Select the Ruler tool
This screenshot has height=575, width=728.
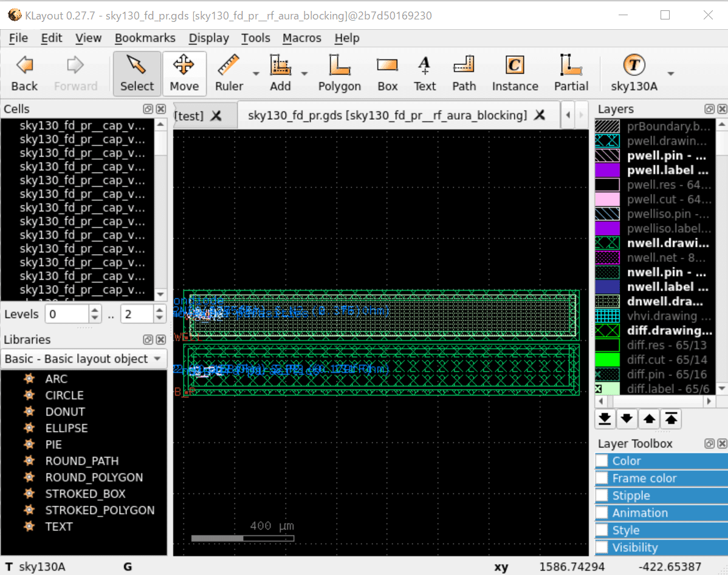click(x=228, y=74)
